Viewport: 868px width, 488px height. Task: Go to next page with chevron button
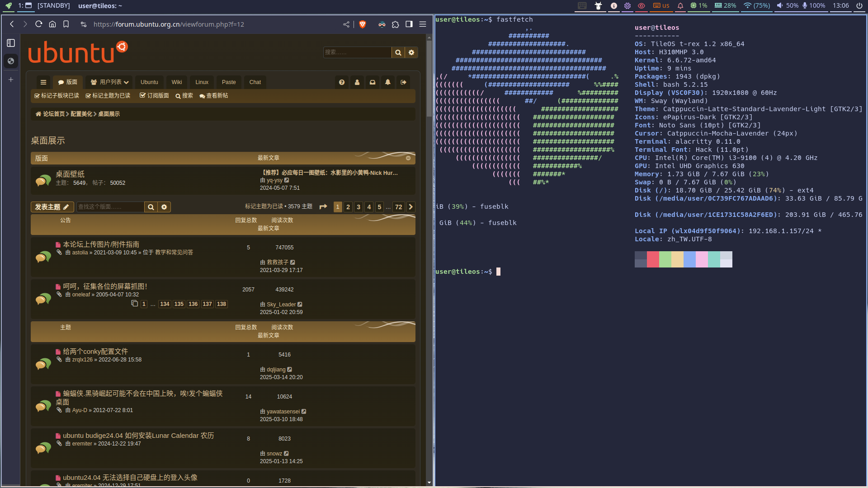coord(410,207)
